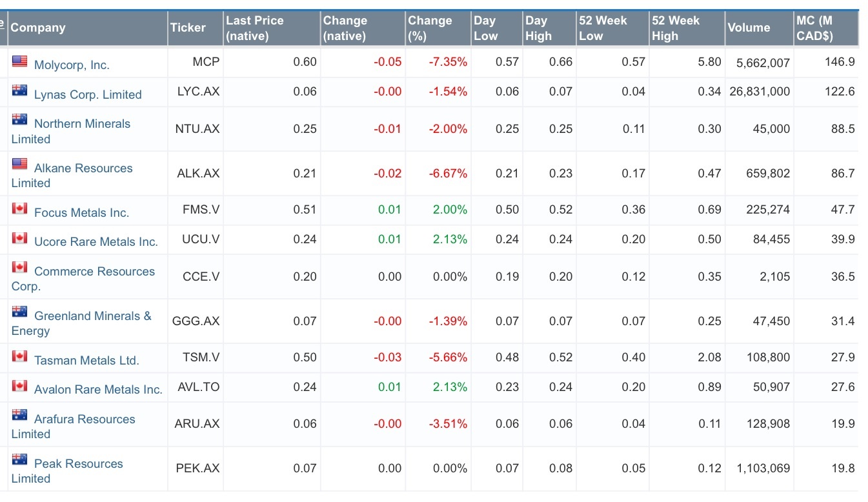This screenshot has width=868, height=502.
Task: Open the Lynas Corp. Limited link
Action: pos(88,94)
